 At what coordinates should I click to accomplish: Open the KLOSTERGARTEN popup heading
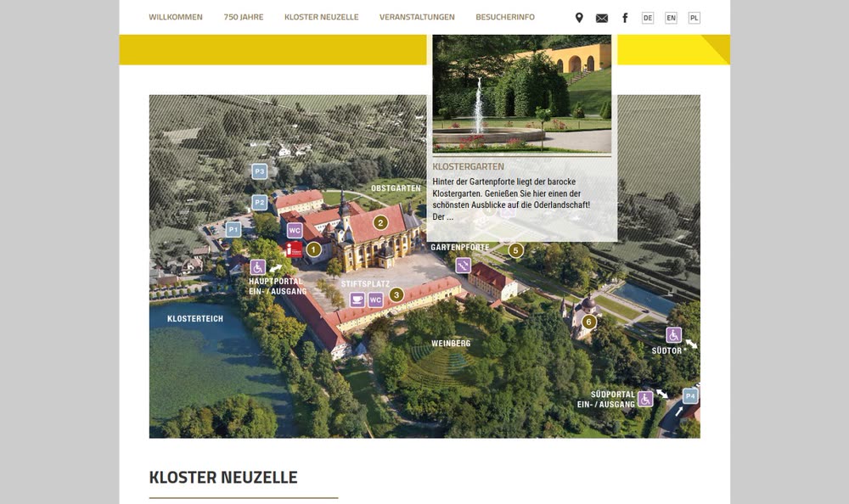click(469, 167)
